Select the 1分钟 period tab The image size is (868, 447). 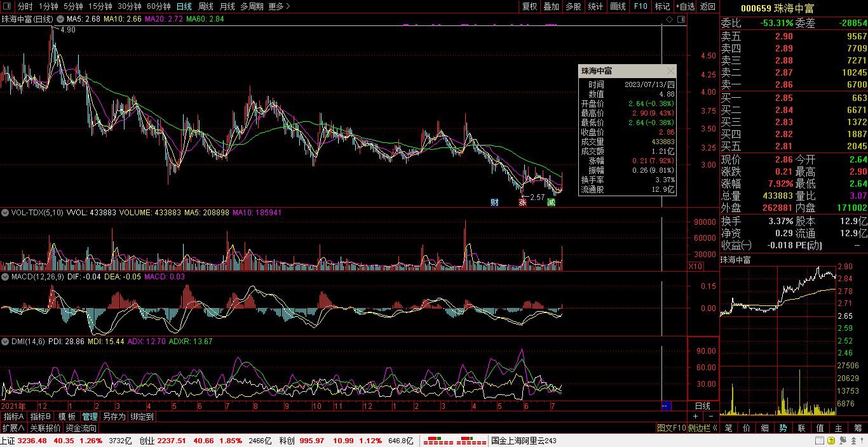(48, 6)
